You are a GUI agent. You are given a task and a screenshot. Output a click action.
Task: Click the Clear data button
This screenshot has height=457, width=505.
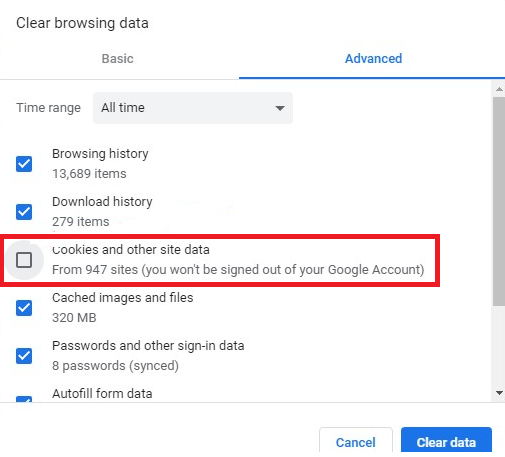[446, 442]
